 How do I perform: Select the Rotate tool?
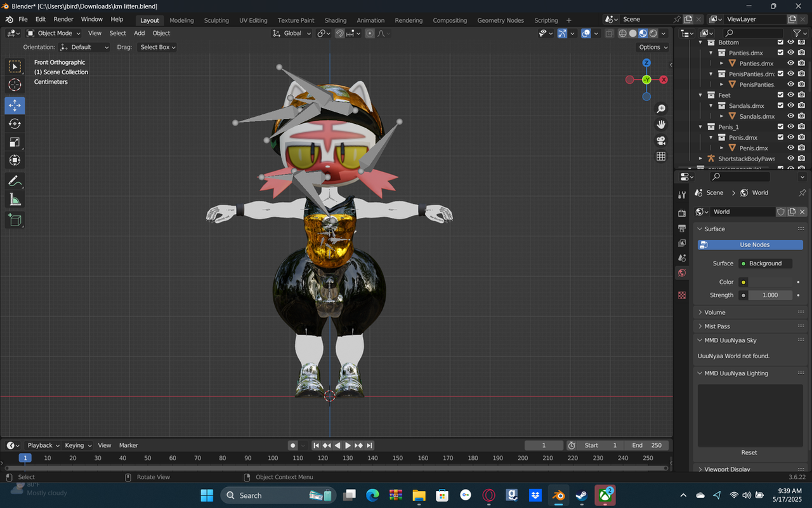click(15, 124)
